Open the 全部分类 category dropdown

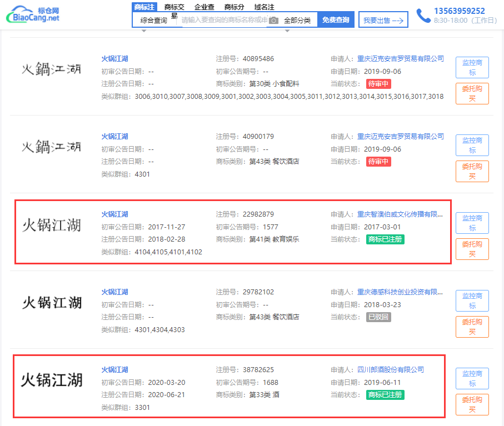click(297, 20)
